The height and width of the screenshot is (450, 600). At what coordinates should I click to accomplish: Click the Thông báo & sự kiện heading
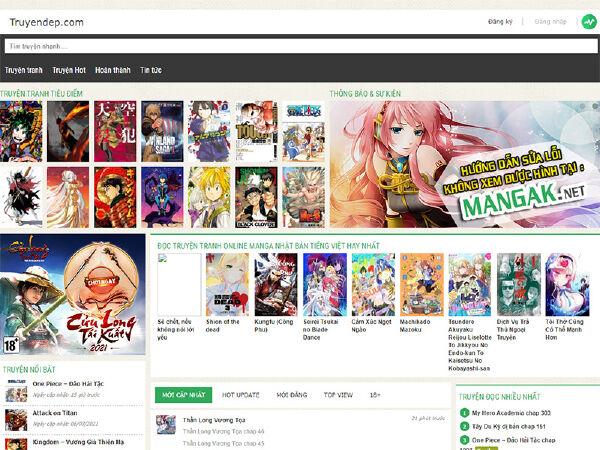(365, 93)
